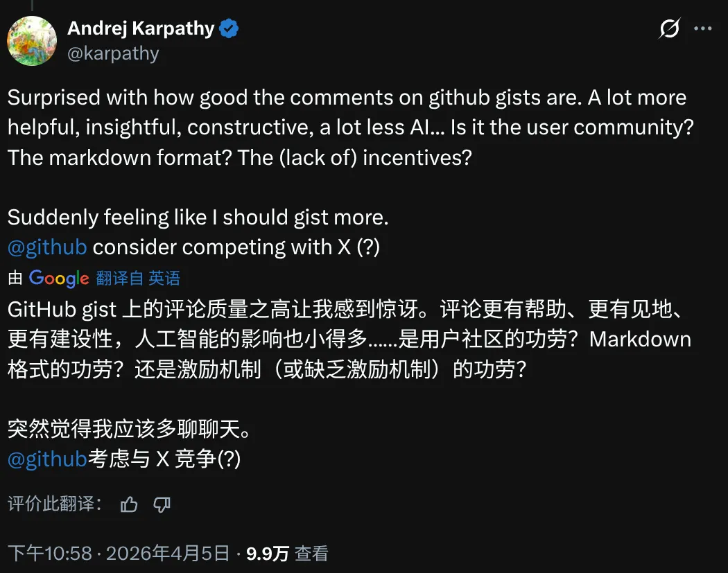Open the @github mention in the Chinese translation

pyautogui.click(x=47, y=459)
